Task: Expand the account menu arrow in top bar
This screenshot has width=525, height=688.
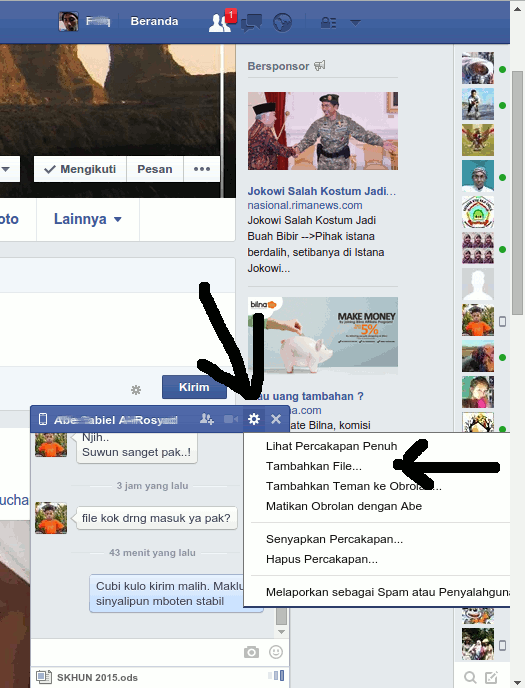Action: (x=355, y=22)
